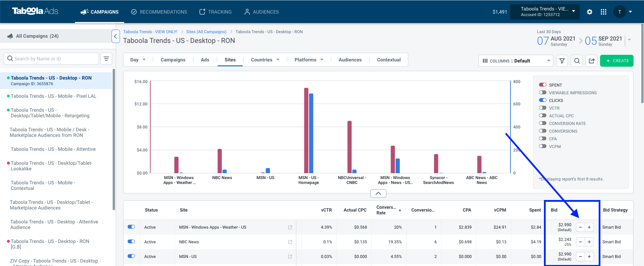Viewport: 644px width, 266px height.
Task: Switch to the Audiences report tab
Action: (x=350, y=60)
